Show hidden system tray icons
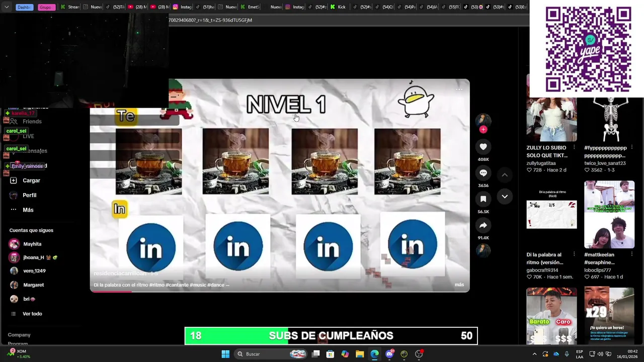 point(534,354)
